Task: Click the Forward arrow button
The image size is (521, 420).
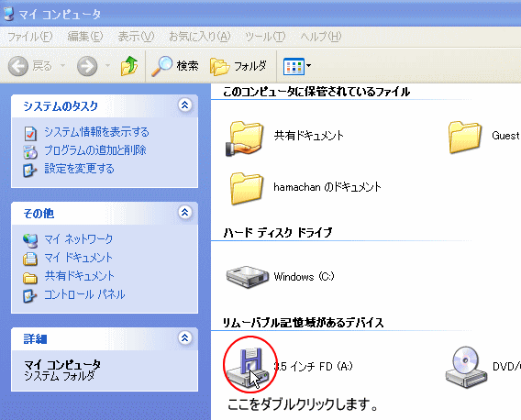Action: [x=87, y=66]
